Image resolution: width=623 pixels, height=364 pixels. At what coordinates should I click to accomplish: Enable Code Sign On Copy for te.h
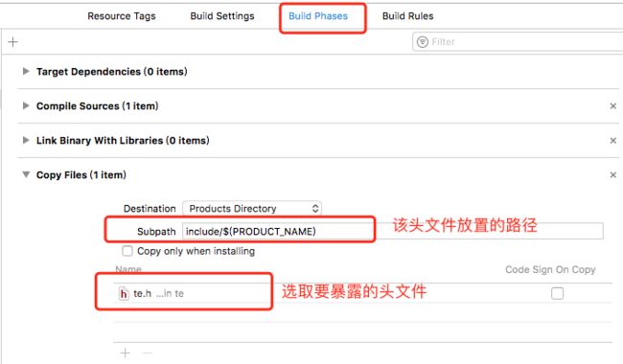pyautogui.click(x=557, y=293)
